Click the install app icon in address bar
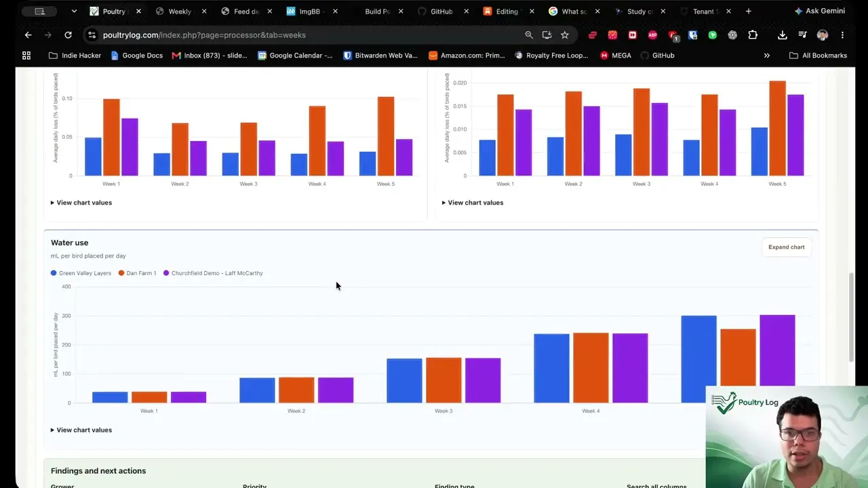The image size is (868, 488). [547, 35]
